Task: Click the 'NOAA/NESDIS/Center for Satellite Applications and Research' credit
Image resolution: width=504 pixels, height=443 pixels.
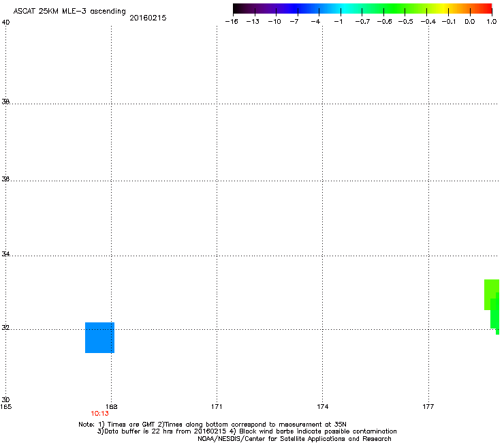Action: pyautogui.click(x=294, y=439)
